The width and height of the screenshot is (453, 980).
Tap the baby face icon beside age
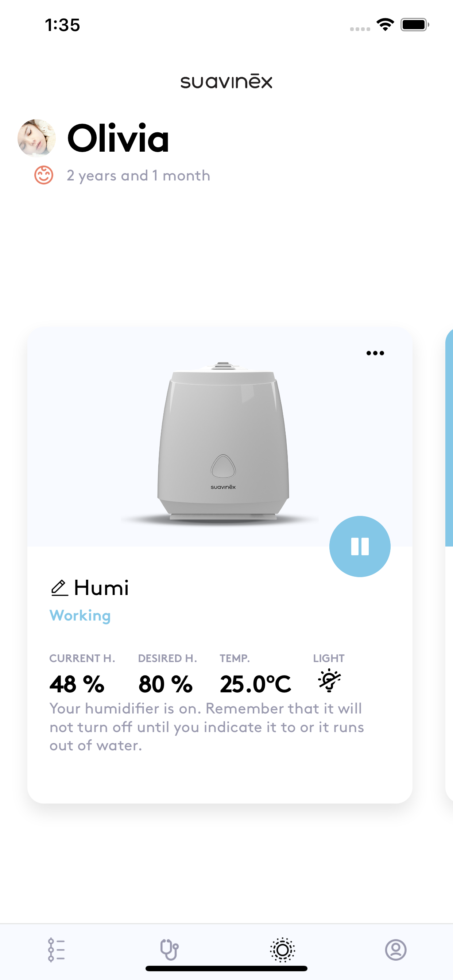[x=44, y=175]
